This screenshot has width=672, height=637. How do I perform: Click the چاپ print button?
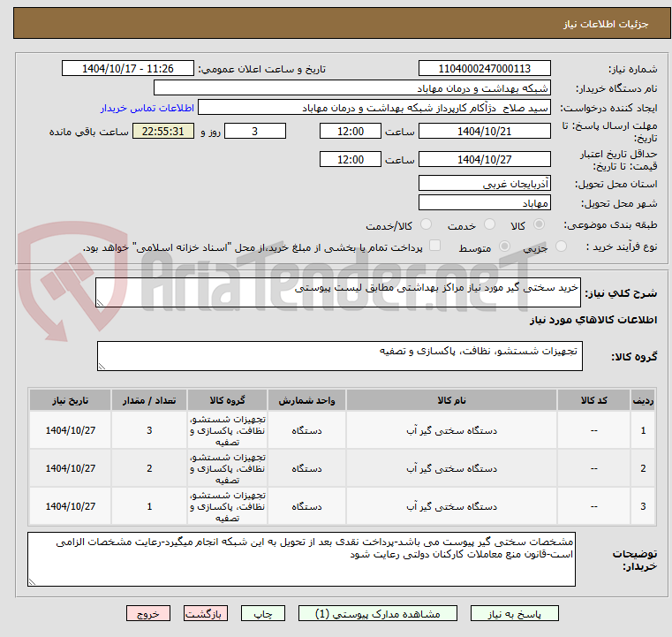click(263, 613)
